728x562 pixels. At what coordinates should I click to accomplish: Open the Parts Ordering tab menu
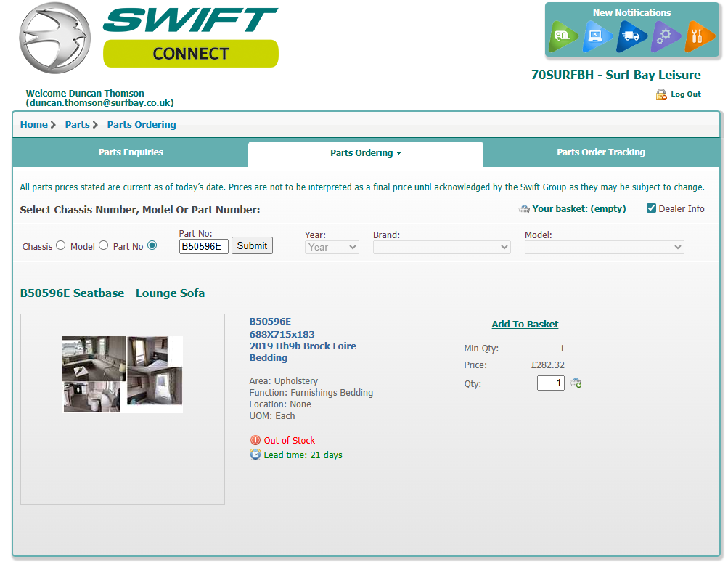coord(366,153)
